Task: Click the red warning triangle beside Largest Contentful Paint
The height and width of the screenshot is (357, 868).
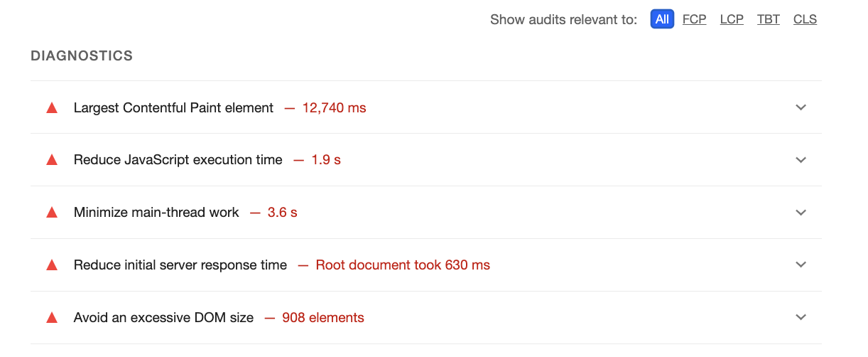Action: [x=51, y=107]
